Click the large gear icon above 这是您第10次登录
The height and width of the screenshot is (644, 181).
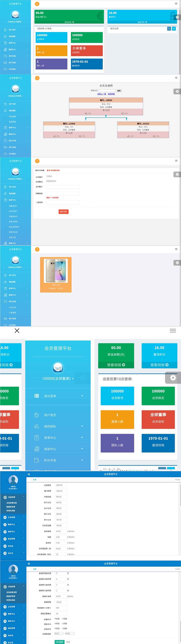point(173,378)
